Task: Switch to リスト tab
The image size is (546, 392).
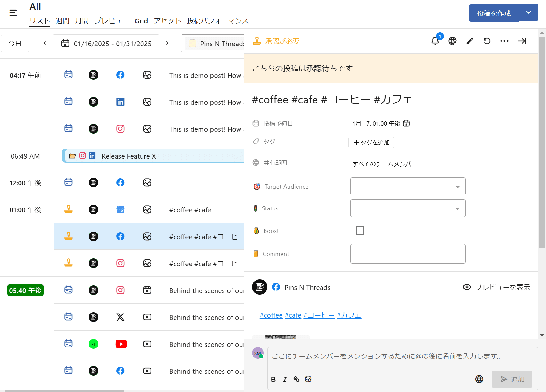Action: point(40,21)
